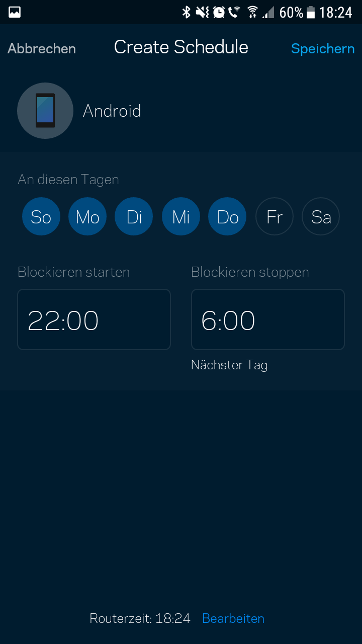Deselect Sunday (So) from the schedule
Image resolution: width=362 pixels, height=644 pixels.
click(x=41, y=217)
